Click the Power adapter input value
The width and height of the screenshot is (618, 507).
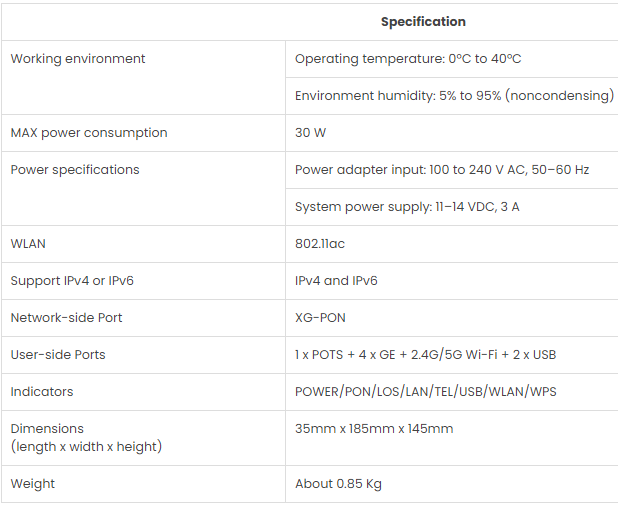[x=442, y=170]
